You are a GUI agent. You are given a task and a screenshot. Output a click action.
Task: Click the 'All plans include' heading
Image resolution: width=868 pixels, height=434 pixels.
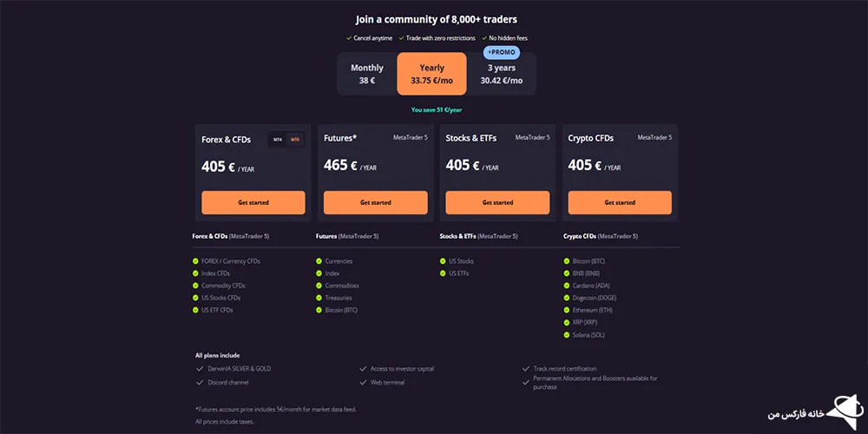(218, 355)
